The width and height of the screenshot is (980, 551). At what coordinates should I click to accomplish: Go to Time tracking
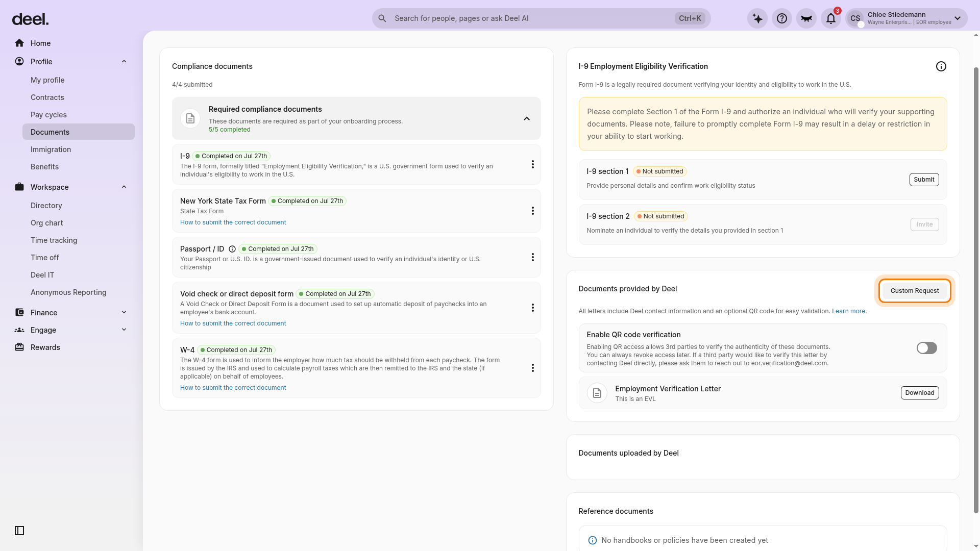click(54, 240)
